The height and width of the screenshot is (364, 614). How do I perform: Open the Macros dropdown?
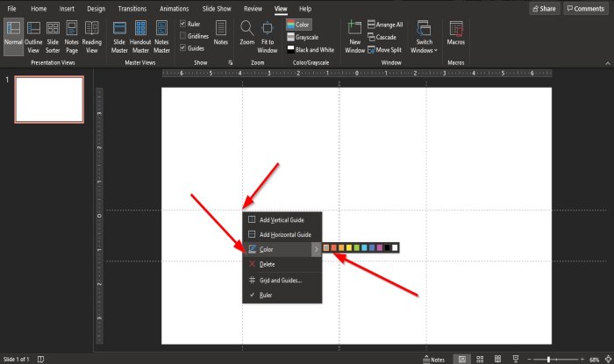tap(455, 35)
